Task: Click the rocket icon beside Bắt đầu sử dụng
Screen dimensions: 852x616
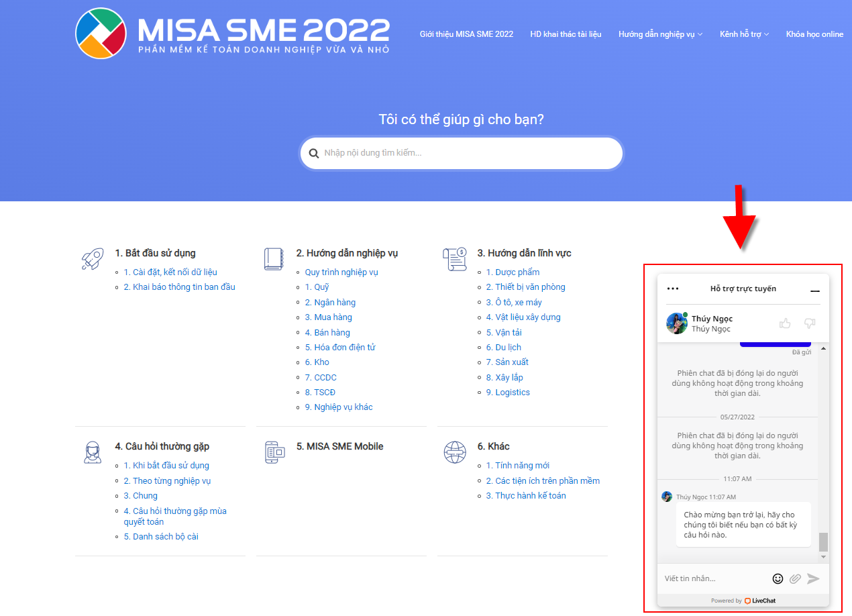Action: coord(92,258)
